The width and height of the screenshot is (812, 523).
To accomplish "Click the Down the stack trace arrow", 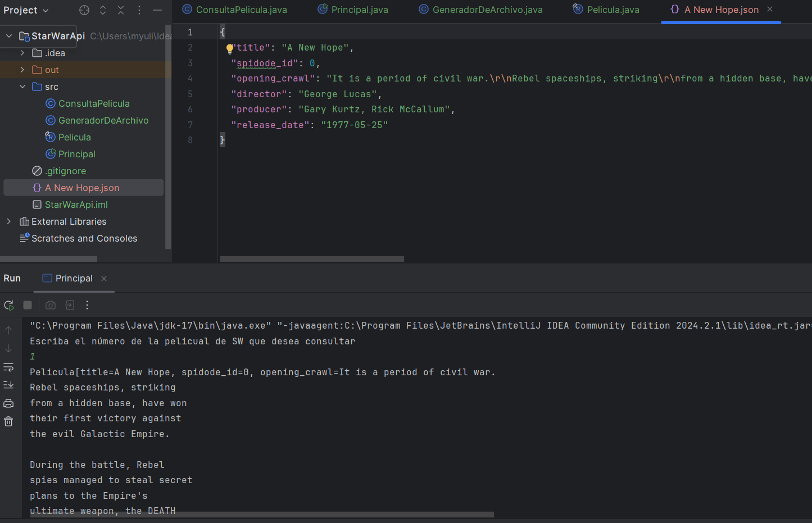I will click(x=8, y=349).
